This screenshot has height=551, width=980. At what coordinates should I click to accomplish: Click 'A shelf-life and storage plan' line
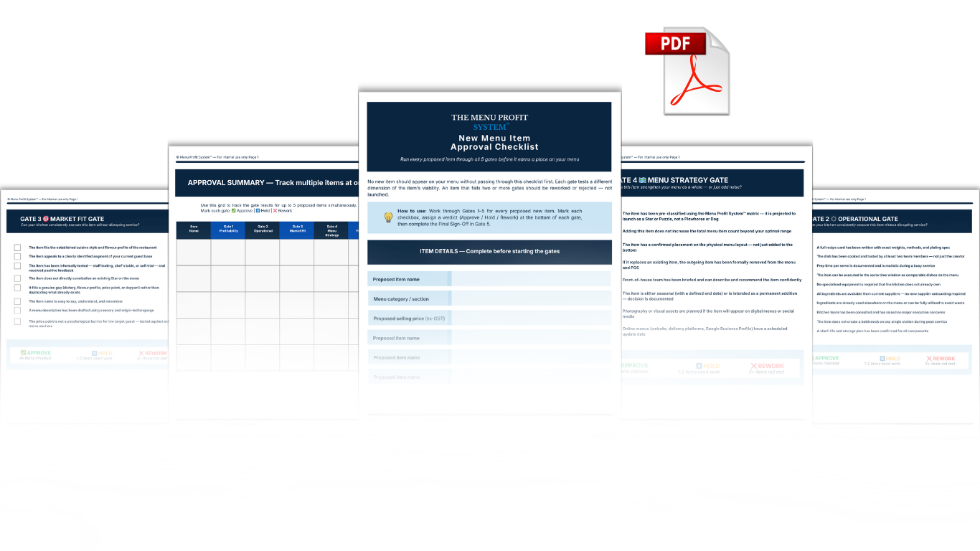(872, 331)
